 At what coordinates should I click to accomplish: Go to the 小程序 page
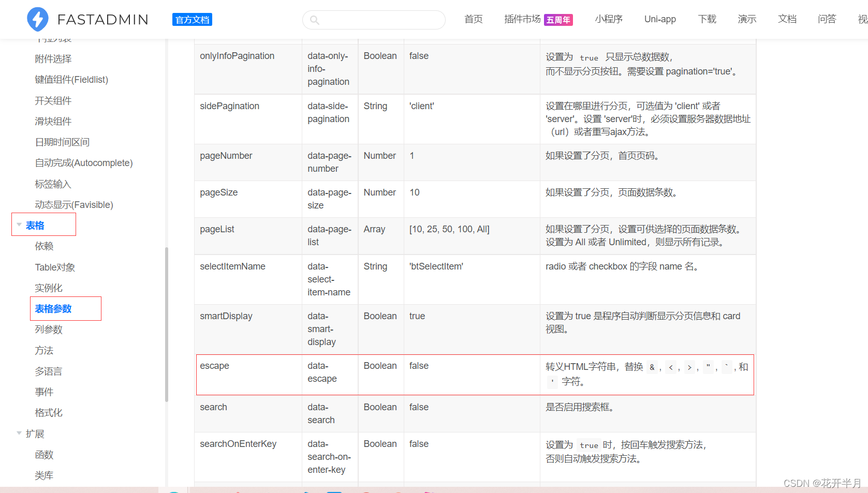pos(609,19)
